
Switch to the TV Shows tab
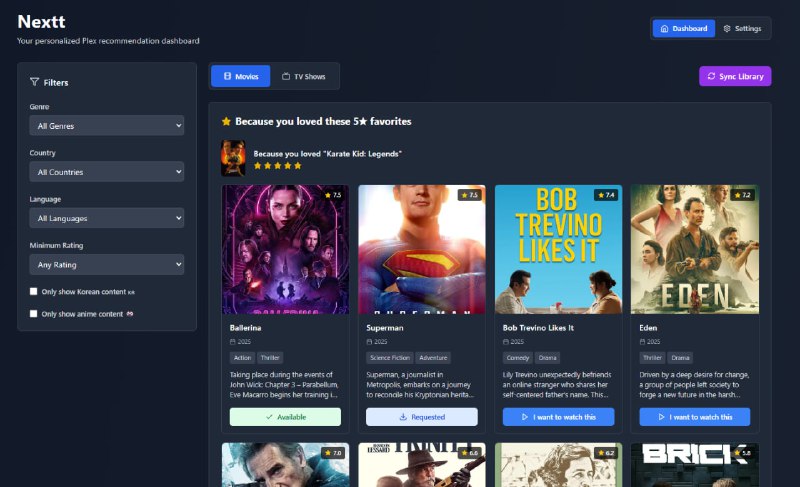click(304, 76)
